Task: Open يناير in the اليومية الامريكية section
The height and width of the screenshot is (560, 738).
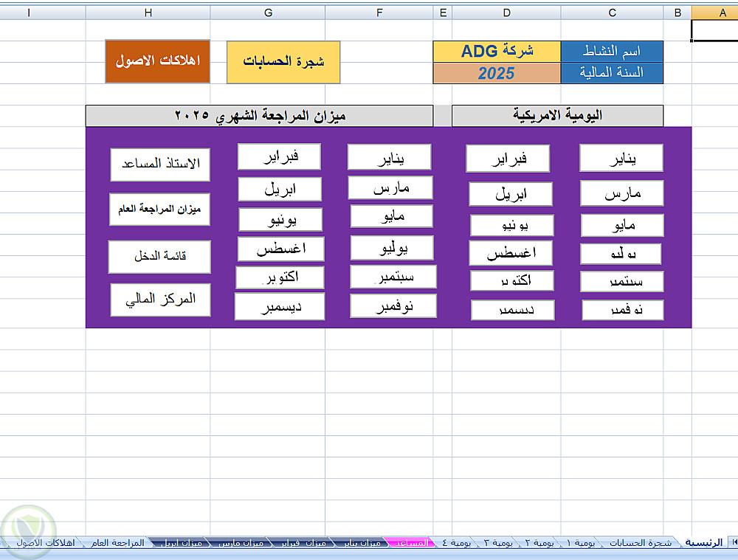Action: pos(621,158)
